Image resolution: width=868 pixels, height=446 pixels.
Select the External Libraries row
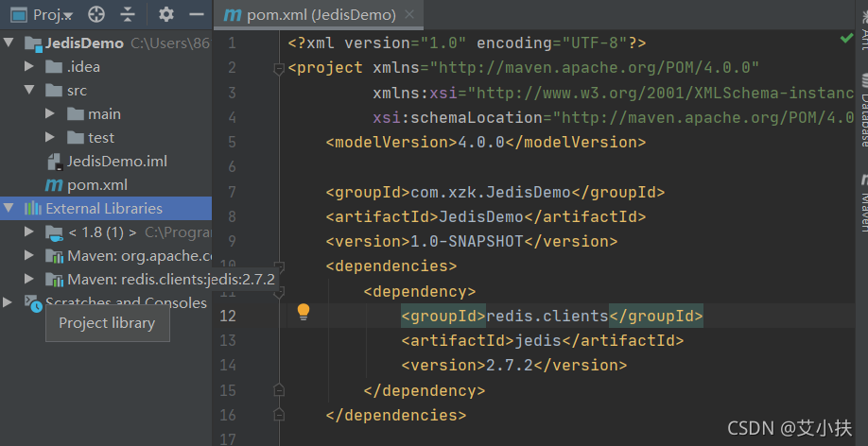point(106,209)
